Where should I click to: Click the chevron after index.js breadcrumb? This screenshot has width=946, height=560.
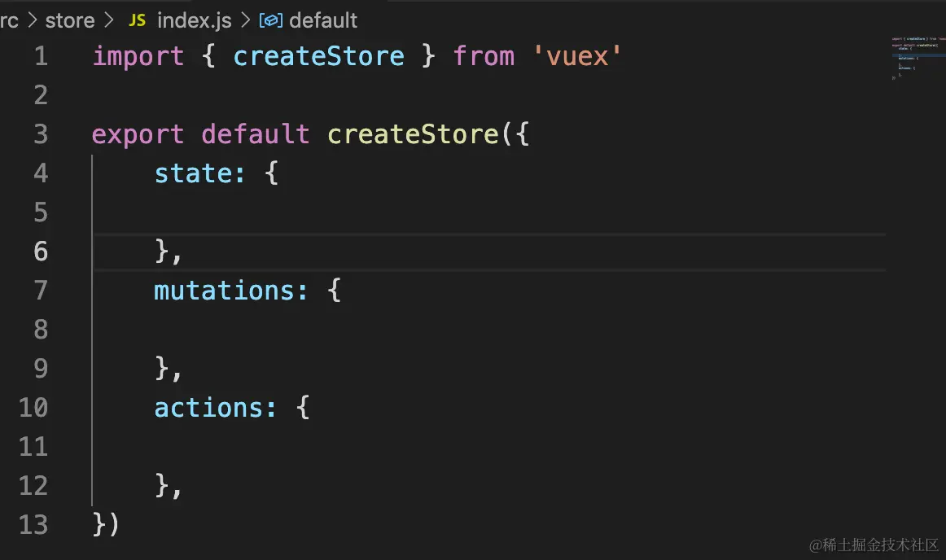coord(245,20)
